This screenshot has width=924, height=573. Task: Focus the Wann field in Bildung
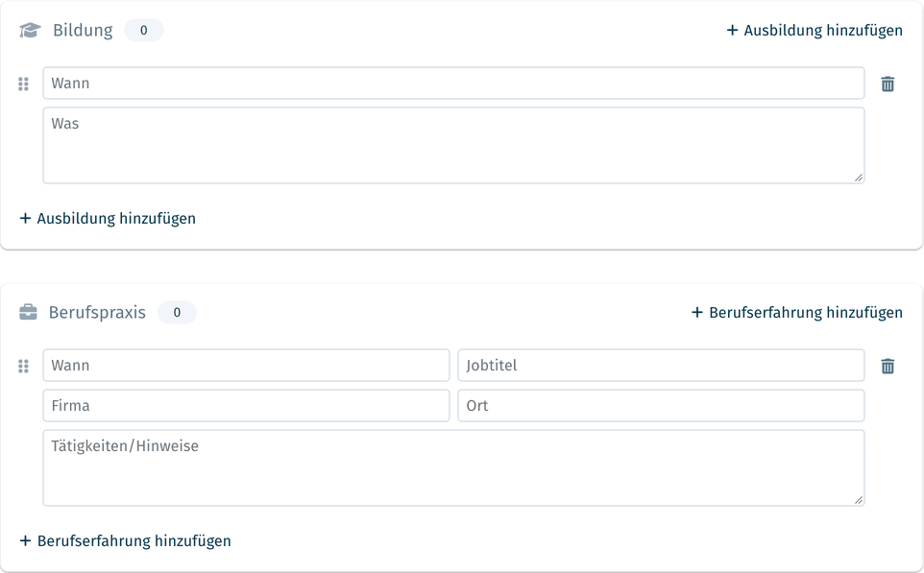pos(453,84)
